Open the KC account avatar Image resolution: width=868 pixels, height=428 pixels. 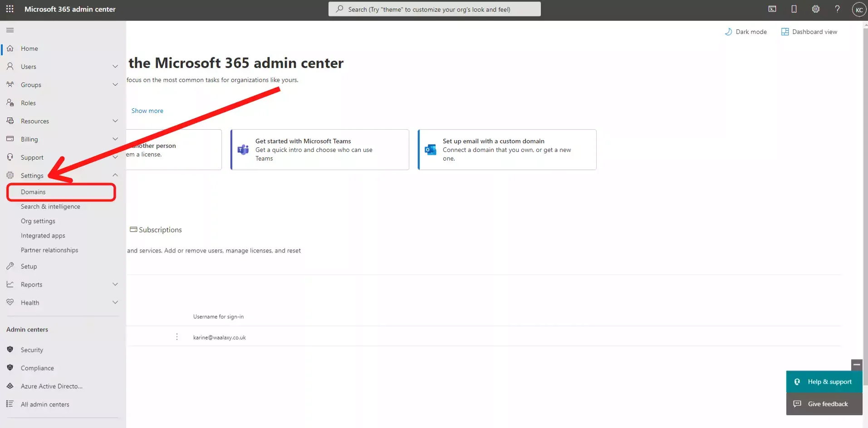(859, 10)
